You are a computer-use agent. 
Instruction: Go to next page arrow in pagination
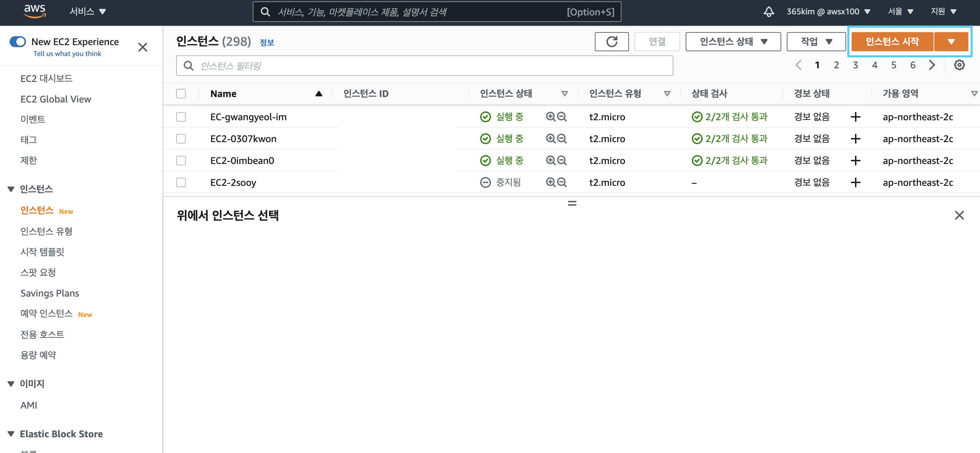point(932,65)
